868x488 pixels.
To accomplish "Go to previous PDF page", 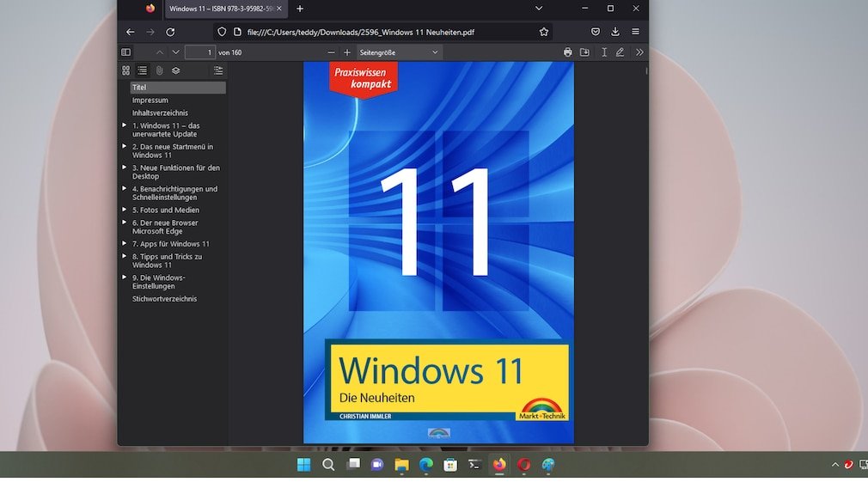I will click(160, 52).
